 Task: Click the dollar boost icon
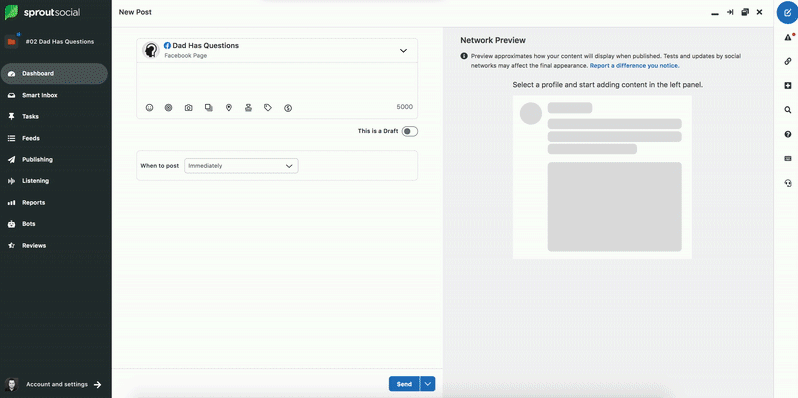click(288, 108)
